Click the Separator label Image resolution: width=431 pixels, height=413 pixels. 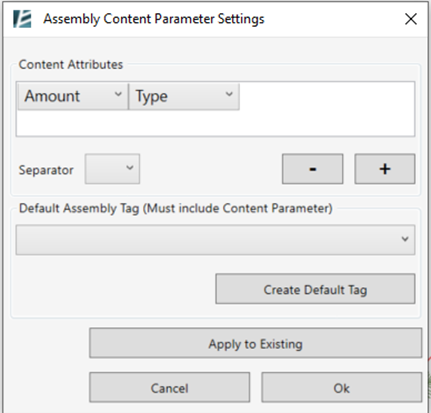click(x=46, y=170)
